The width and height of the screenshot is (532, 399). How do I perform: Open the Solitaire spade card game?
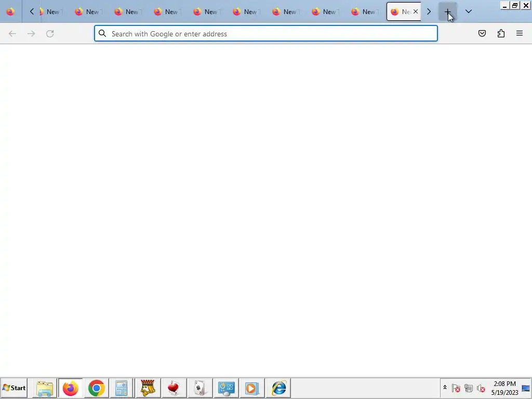[200, 388]
